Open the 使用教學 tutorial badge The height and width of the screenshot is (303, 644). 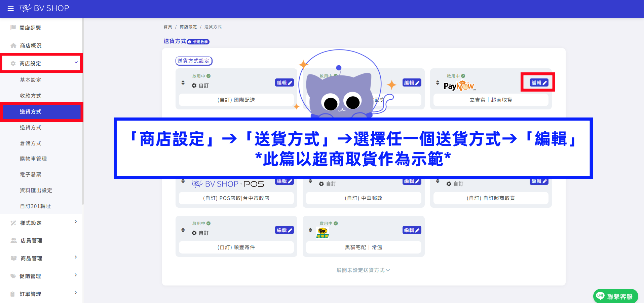click(x=198, y=42)
